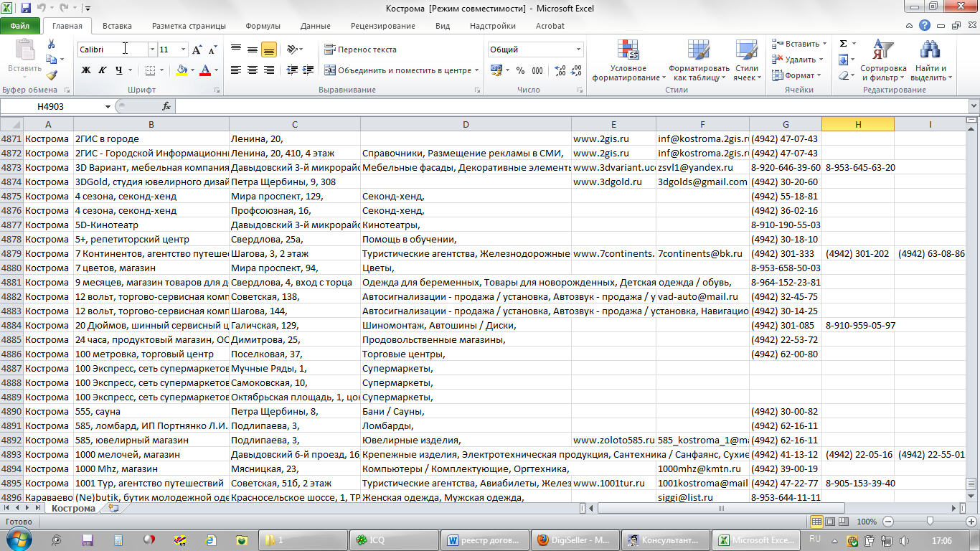Increase indent in the alignment group
This screenshot has width=980, height=551.
pos(308,70)
